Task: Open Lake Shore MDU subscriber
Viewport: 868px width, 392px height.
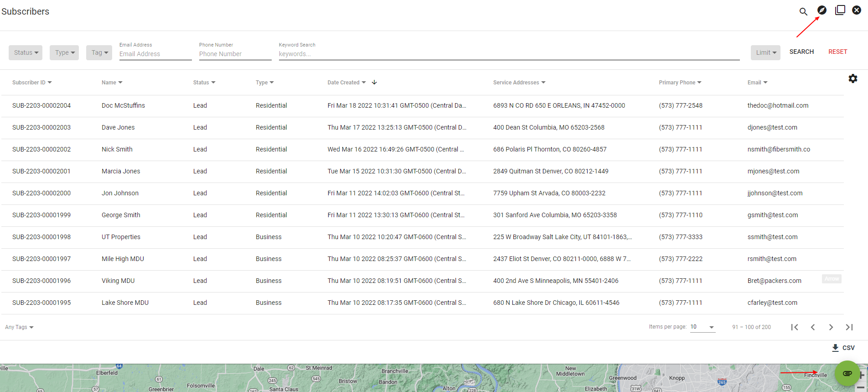Action: pos(422,303)
